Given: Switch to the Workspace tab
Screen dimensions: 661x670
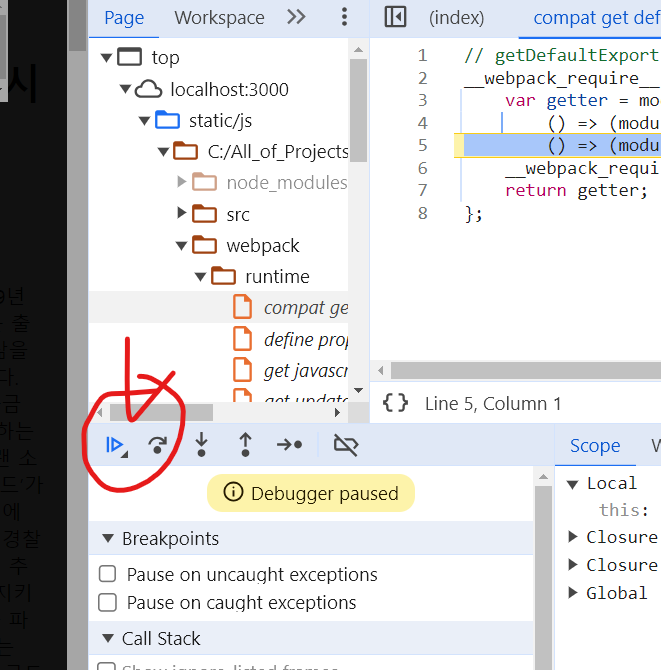Looking at the screenshot, I should (219, 18).
